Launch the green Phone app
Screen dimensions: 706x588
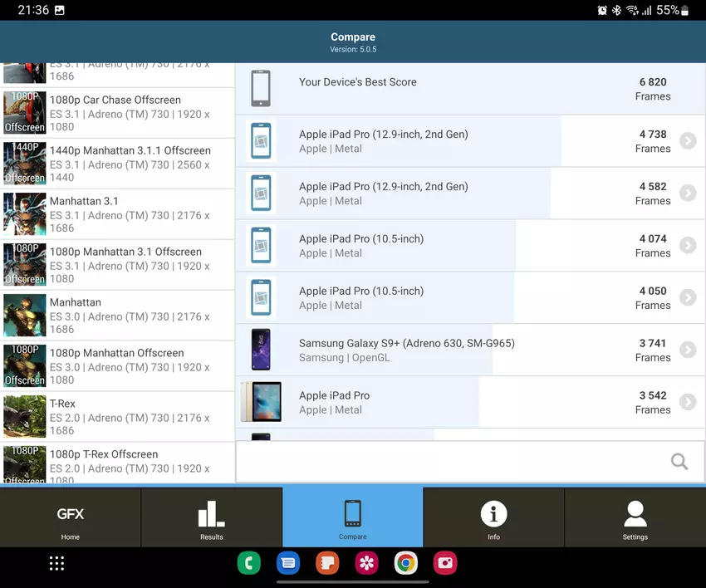tap(248, 563)
